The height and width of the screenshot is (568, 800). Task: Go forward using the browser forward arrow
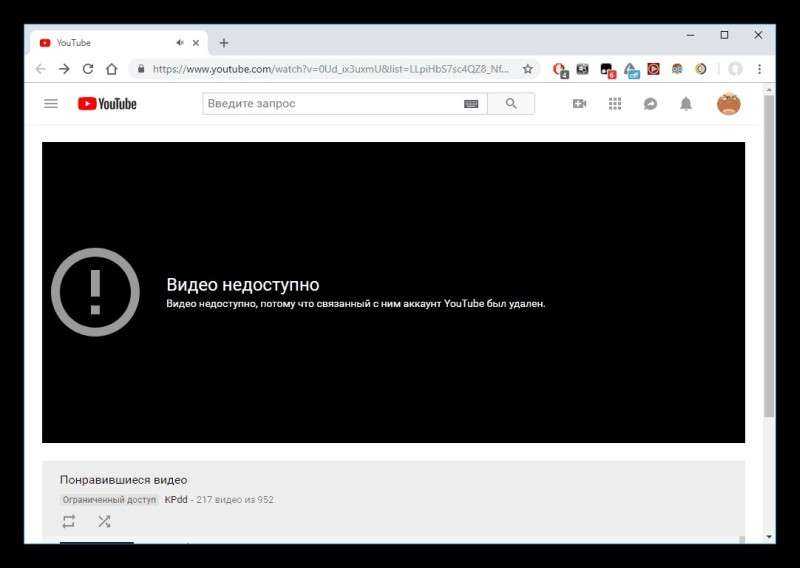pyautogui.click(x=64, y=69)
